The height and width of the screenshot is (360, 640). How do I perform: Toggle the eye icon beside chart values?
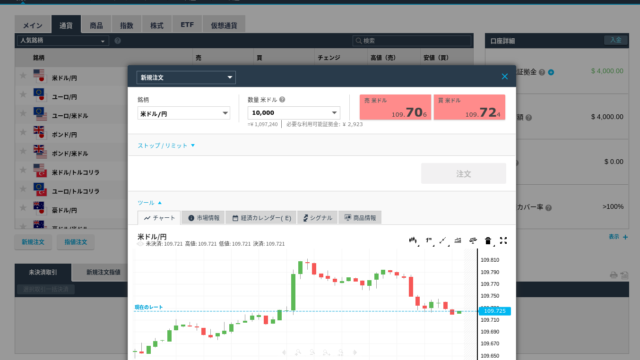tap(140, 244)
